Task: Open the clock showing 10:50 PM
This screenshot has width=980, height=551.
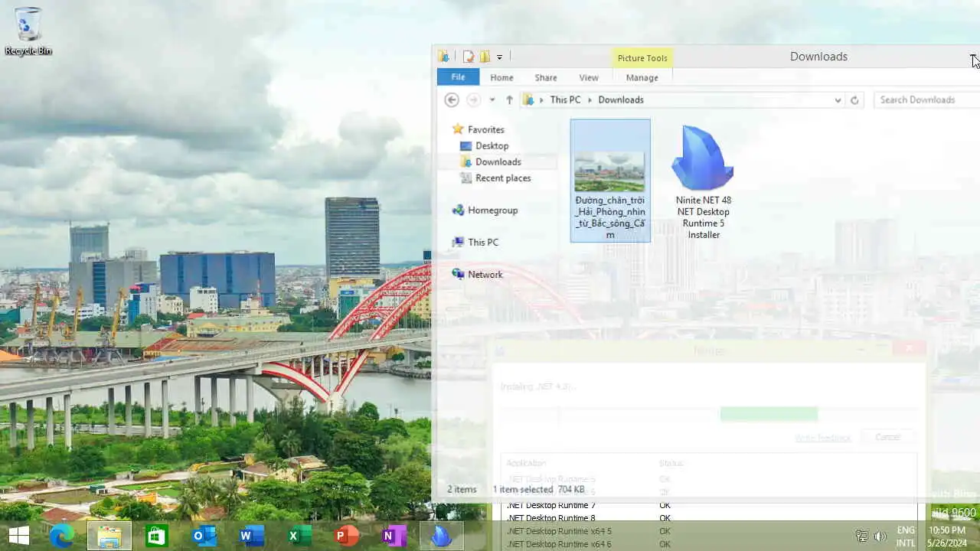Action: (947, 536)
